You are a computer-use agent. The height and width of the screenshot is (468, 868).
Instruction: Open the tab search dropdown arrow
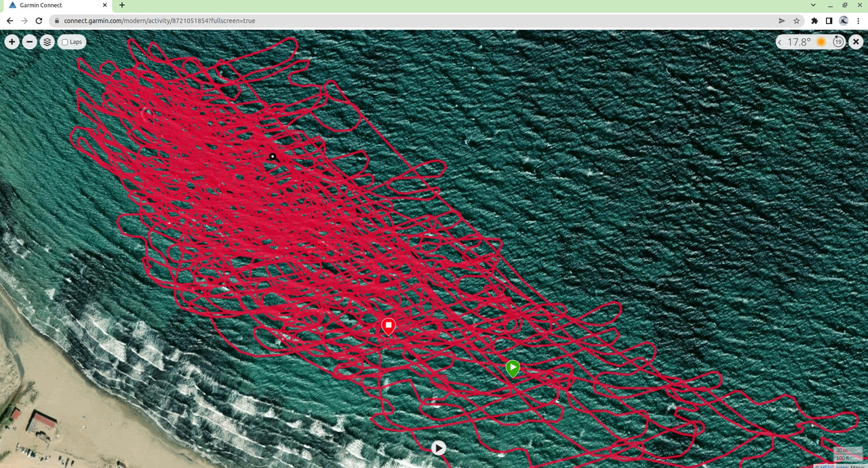(x=813, y=5)
